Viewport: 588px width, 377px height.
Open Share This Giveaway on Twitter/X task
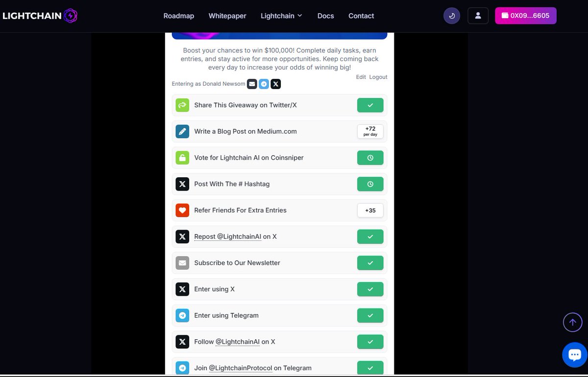[x=279, y=105]
